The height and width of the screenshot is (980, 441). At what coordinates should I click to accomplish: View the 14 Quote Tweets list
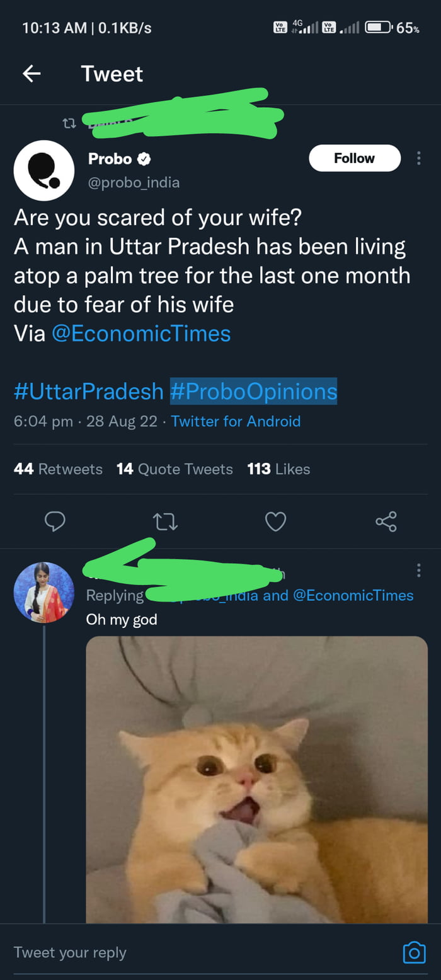click(x=175, y=469)
